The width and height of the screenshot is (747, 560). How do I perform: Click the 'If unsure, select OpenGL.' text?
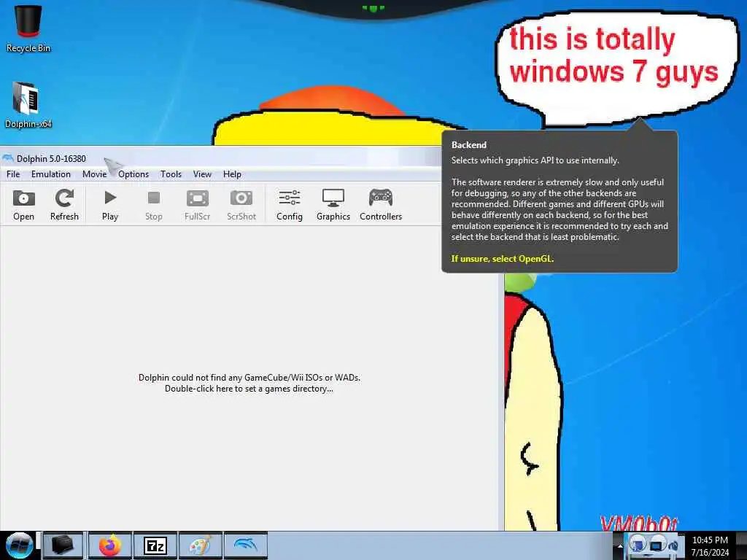pyautogui.click(x=502, y=259)
